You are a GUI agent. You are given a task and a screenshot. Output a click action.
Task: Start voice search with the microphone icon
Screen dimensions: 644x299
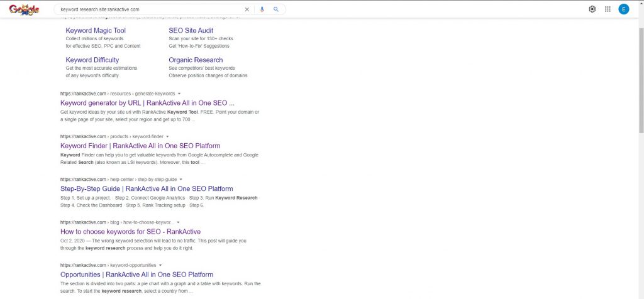pyautogui.click(x=262, y=9)
